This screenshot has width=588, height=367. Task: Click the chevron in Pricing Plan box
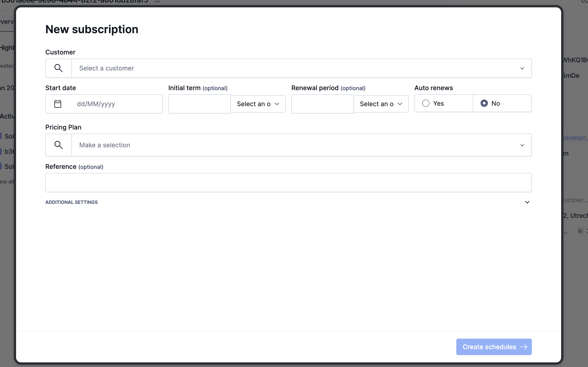tap(522, 145)
